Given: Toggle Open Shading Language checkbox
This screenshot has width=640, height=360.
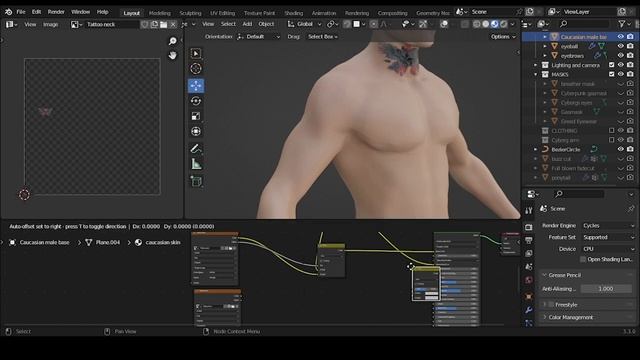Looking at the screenshot, I should [583, 260].
